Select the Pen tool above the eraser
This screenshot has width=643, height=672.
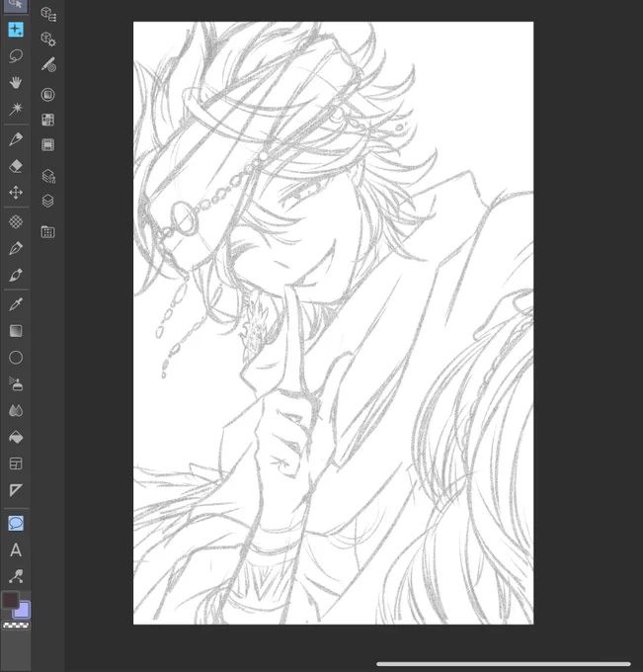click(16, 139)
